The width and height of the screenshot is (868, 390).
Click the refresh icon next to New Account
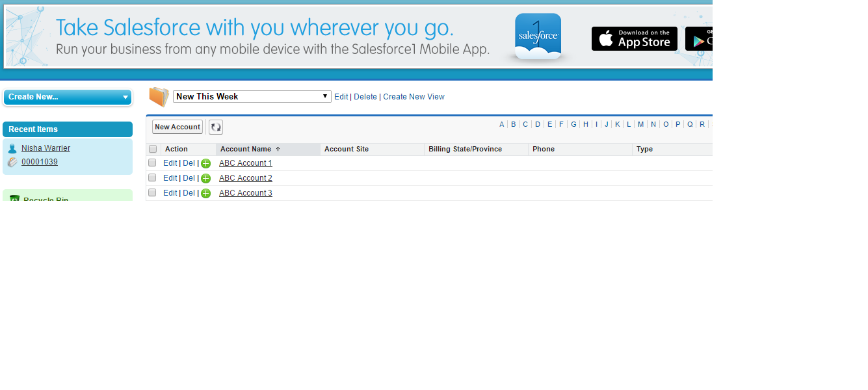coord(215,127)
